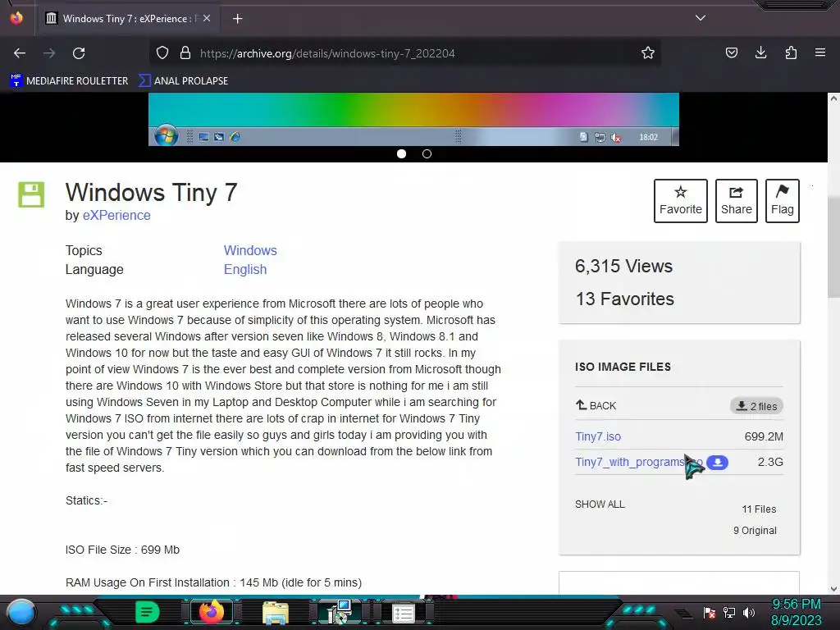
Task: Download all via the 2 files button
Action: (756, 406)
